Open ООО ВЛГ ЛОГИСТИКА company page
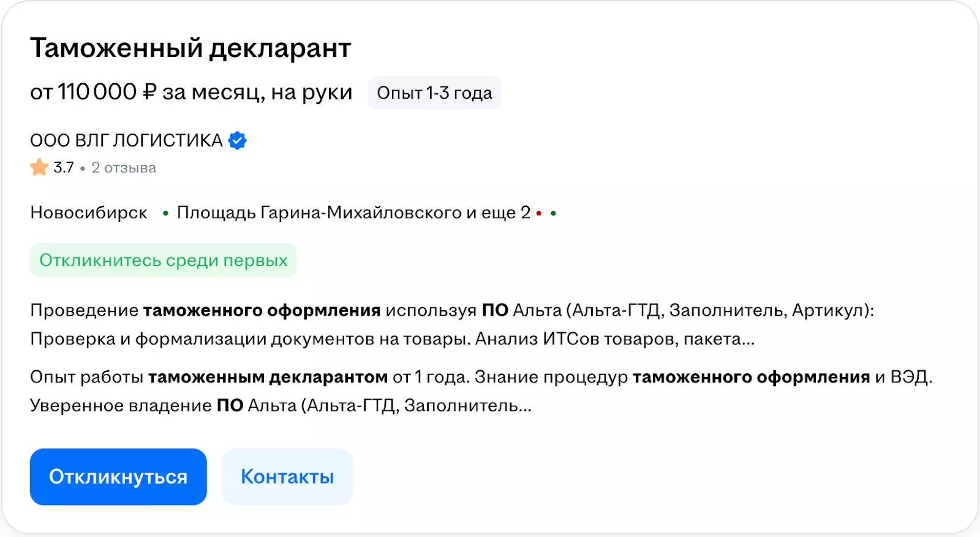The height and width of the screenshot is (537, 980). click(x=126, y=141)
